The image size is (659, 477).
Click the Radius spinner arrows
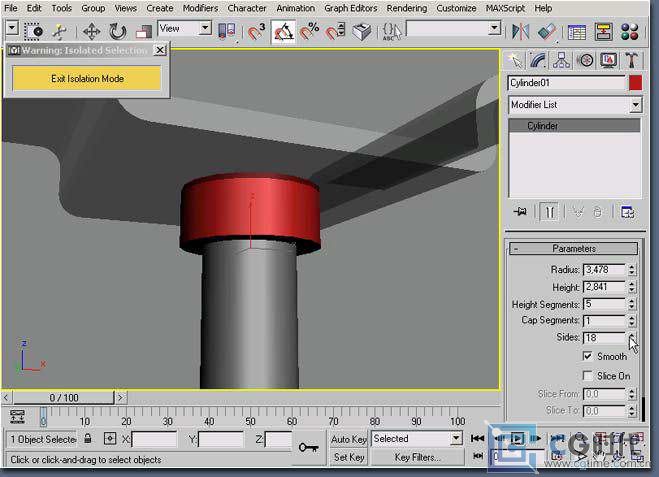click(x=632, y=269)
